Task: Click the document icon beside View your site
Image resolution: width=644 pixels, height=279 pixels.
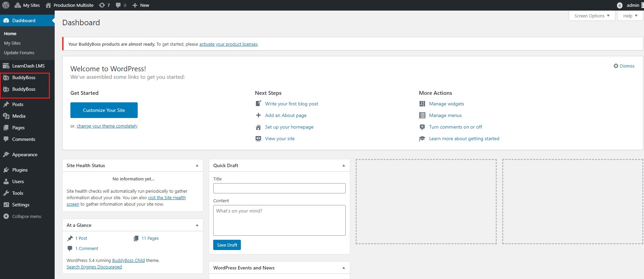Action: pos(258,138)
